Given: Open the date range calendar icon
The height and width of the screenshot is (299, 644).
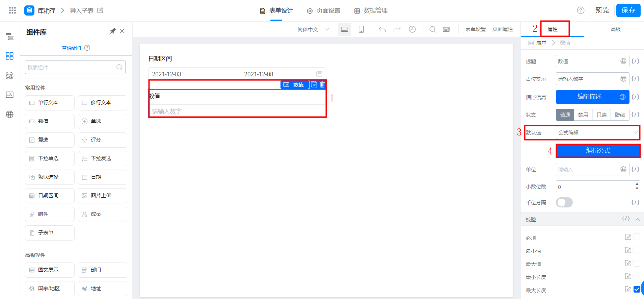Looking at the screenshot, I should pyautogui.click(x=319, y=74).
